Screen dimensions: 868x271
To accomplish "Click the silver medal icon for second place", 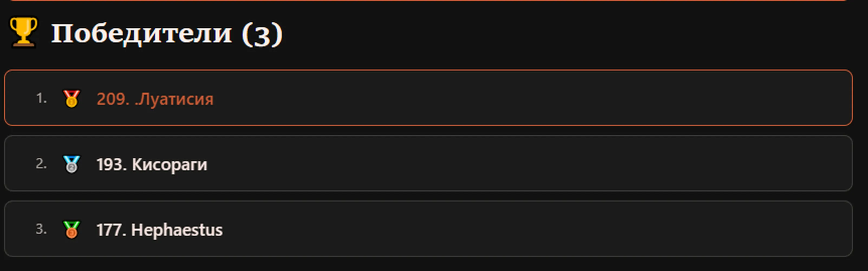I will coord(72,164).
